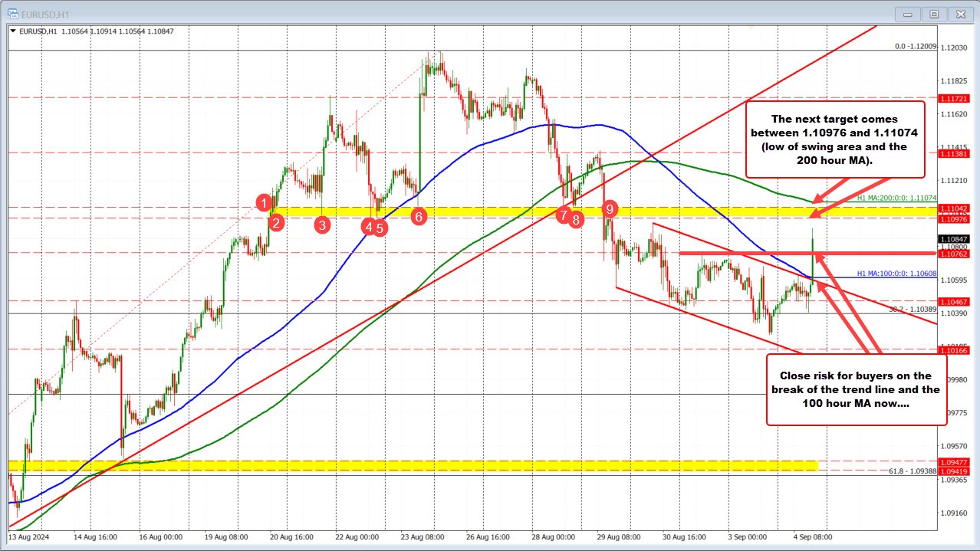Select red numbered marker 5 beside marker 4
Image resolution: width=980 pixels, height=551 pixels.
click(381, 228)
